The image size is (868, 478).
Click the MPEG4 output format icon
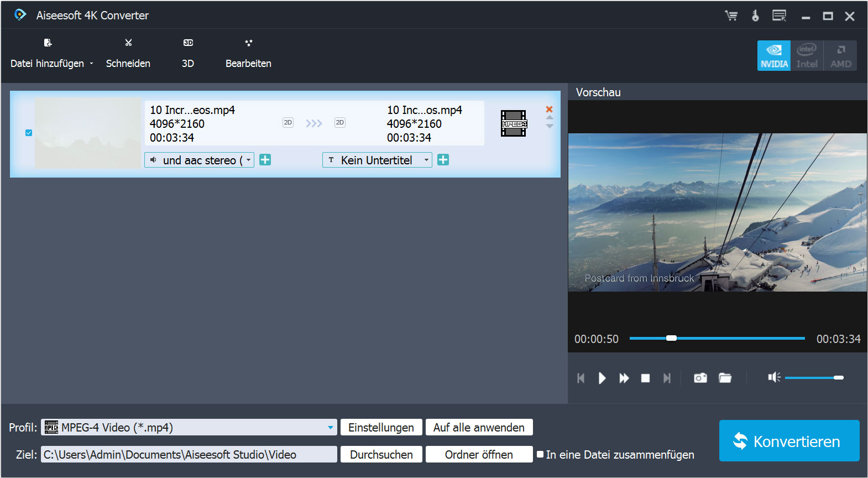514,123
